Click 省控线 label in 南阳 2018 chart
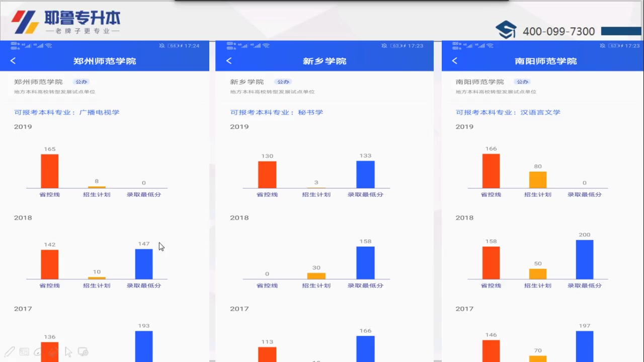The height and width of the screenshot is (362, 644). [x=491, y=286]
